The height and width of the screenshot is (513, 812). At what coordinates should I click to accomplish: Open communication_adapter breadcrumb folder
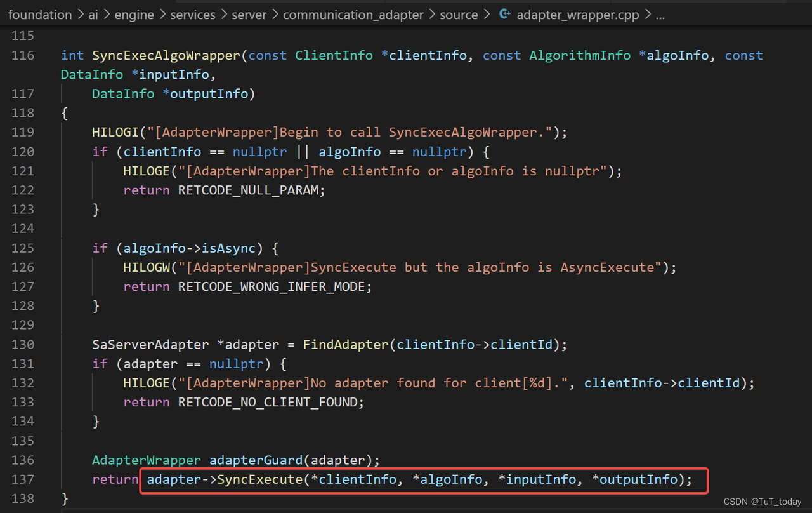click(x=353, y=15)
